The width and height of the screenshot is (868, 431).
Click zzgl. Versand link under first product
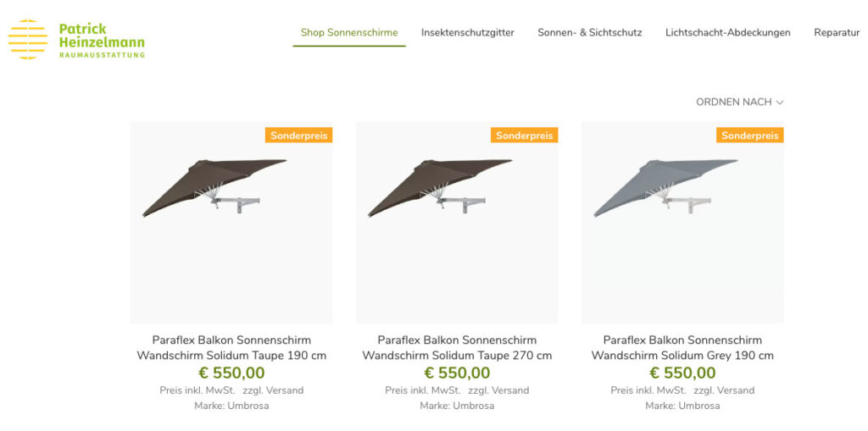tap(273, 390)
